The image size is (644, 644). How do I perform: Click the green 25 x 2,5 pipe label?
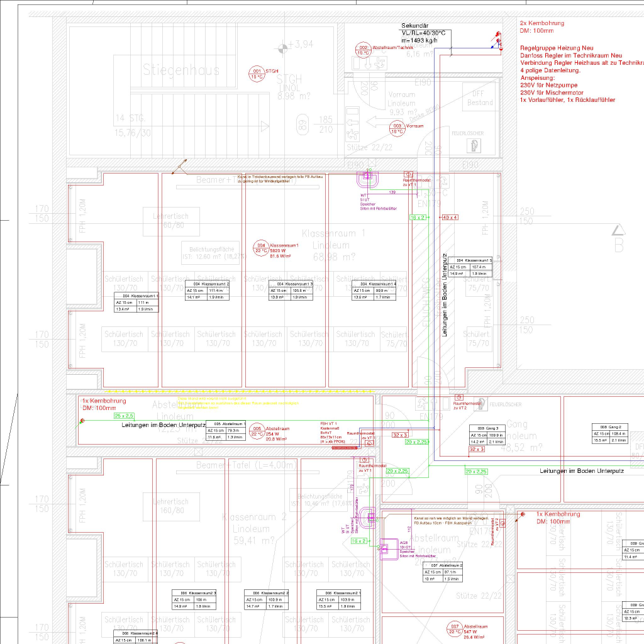point(124,416)
